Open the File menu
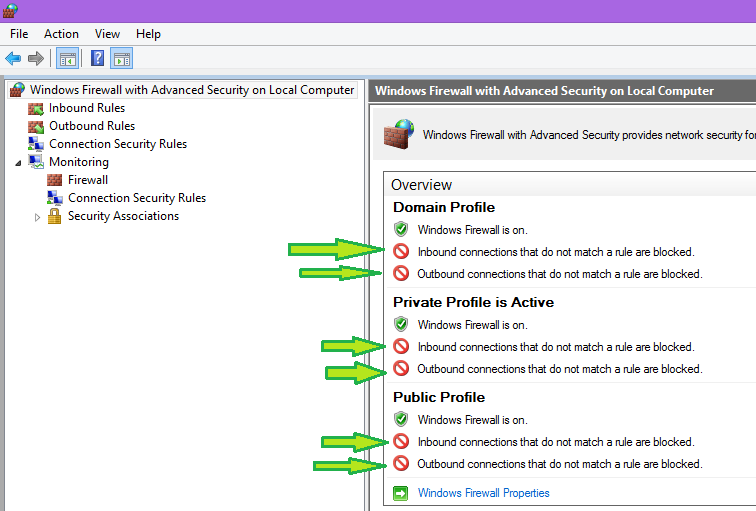Viewport: 756px width, 511px height. pos(19,34)
